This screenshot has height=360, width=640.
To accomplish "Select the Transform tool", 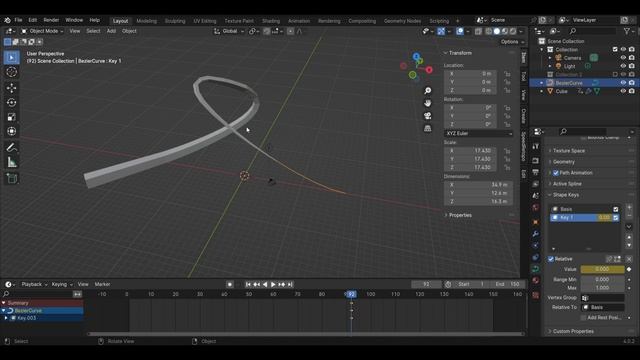I will click(11, 131).
